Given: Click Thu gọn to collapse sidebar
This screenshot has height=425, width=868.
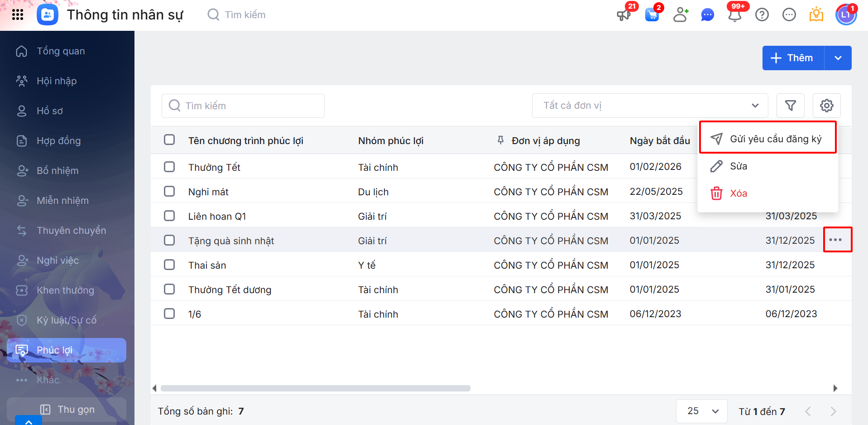Looking at the screenshot, I should pos(67,410).
